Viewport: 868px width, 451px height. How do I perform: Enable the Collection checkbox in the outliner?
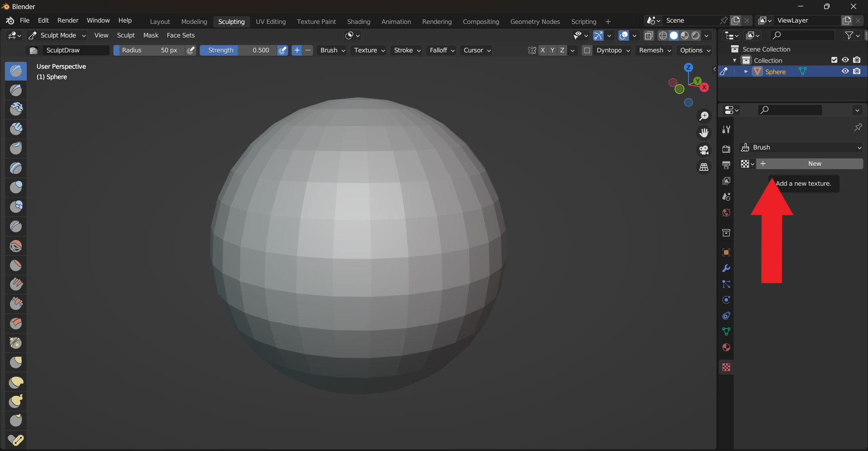pos(833,60)
